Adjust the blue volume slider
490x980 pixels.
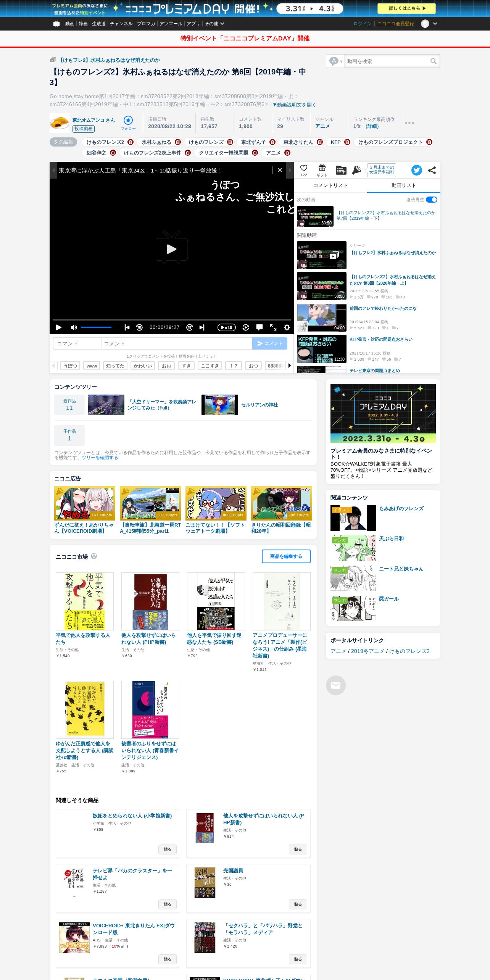tap(96, 327)
